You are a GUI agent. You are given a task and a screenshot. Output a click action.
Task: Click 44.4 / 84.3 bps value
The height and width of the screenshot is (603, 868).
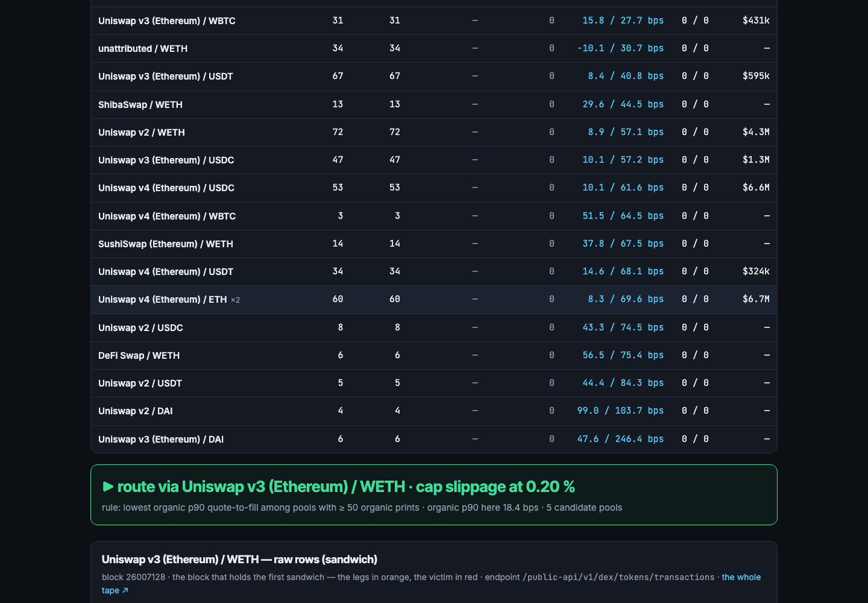click(x=623, y=383)
